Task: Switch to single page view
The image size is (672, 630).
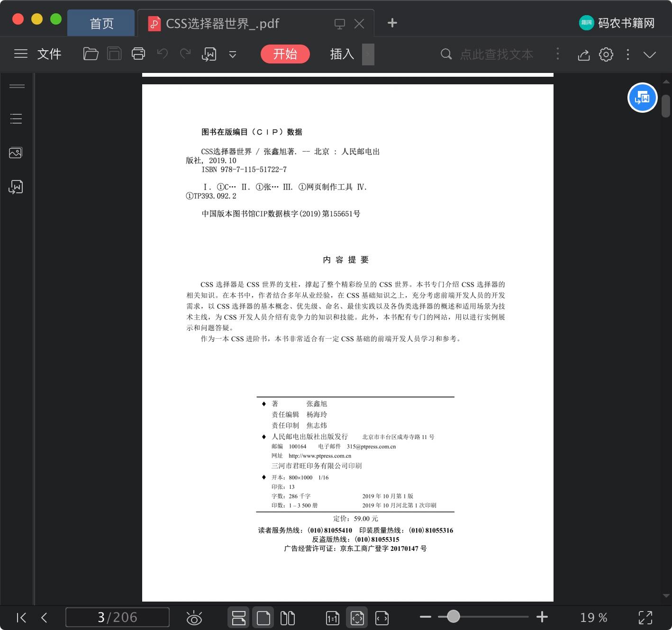Action: (263, 617)
